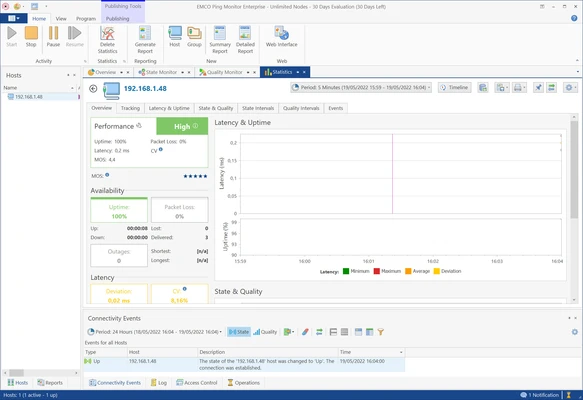This screenshot has height=400, width=583.
Task: Click the sync arrows icon in Connectivity Events
Action: [x=319, y=332]
